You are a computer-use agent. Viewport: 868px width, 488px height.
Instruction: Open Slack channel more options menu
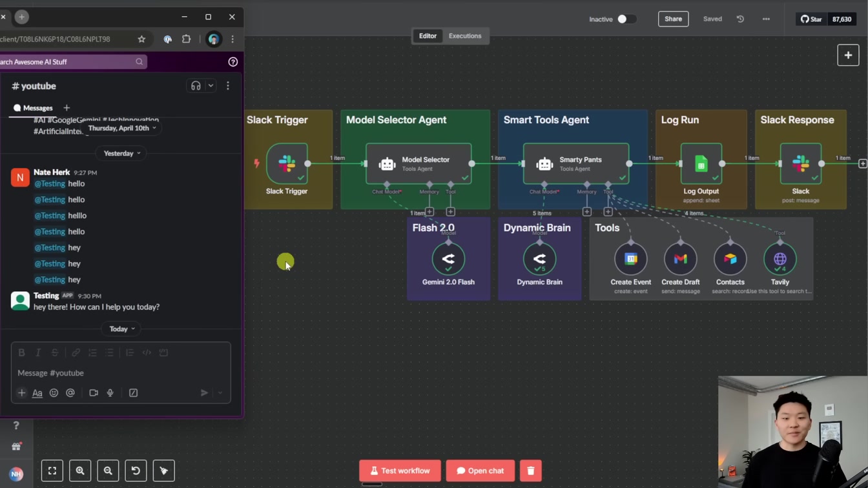point(228,86)
